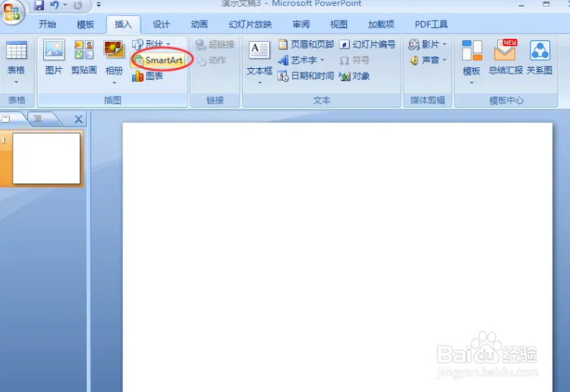Expand the 文本框 dropdown arrow
Screen dimensions: 570x392
tap(259, 83)
